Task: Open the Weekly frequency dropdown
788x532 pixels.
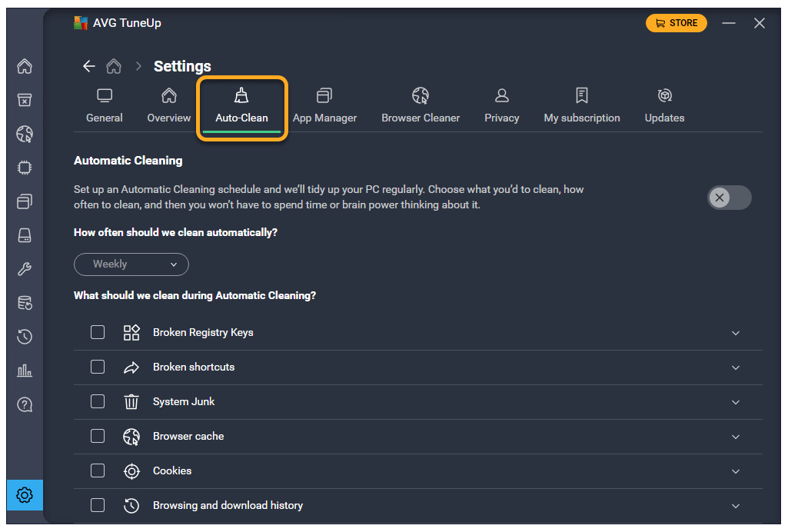Action: coord(131,264)
